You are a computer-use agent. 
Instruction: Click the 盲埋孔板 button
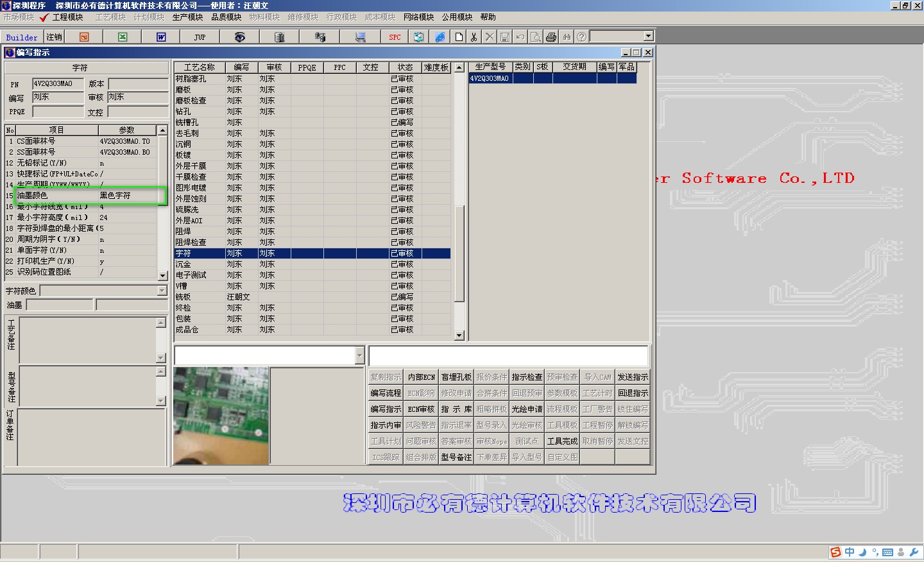point(456,377)
